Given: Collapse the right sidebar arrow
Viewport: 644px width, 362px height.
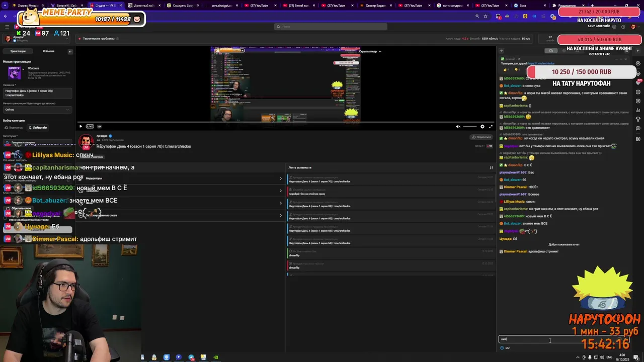Looking at the screenshot, I should point(638,51).
